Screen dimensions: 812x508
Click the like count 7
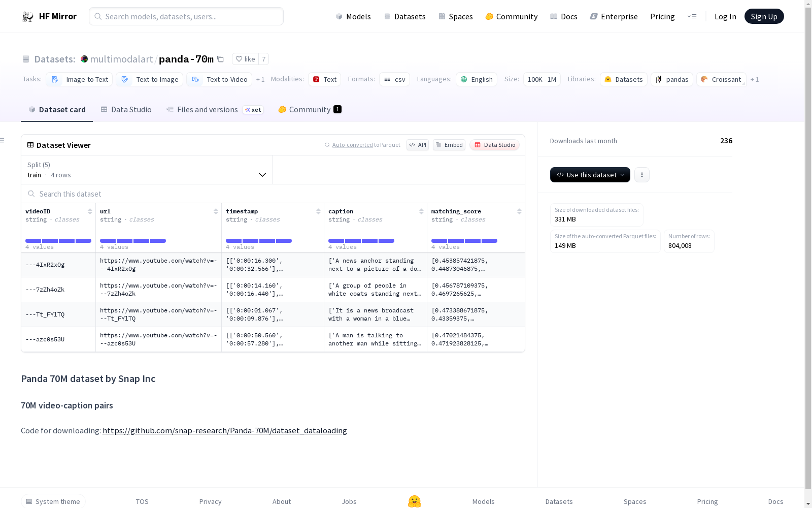[x=263, y=59]
